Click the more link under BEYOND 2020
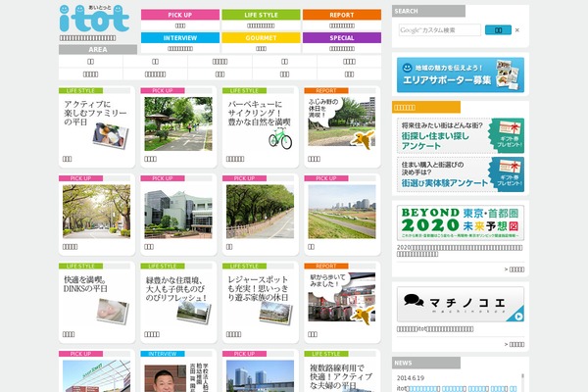 [514, 269]
